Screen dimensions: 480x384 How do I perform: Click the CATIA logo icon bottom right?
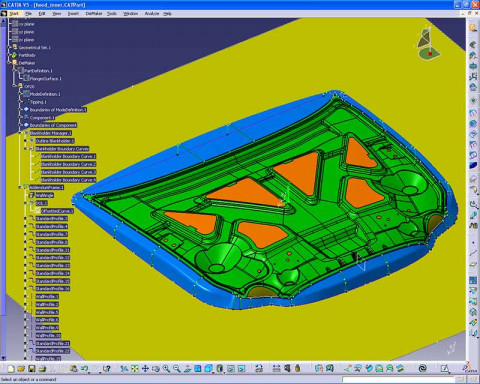pyautogui.click(x=470, y=368)
